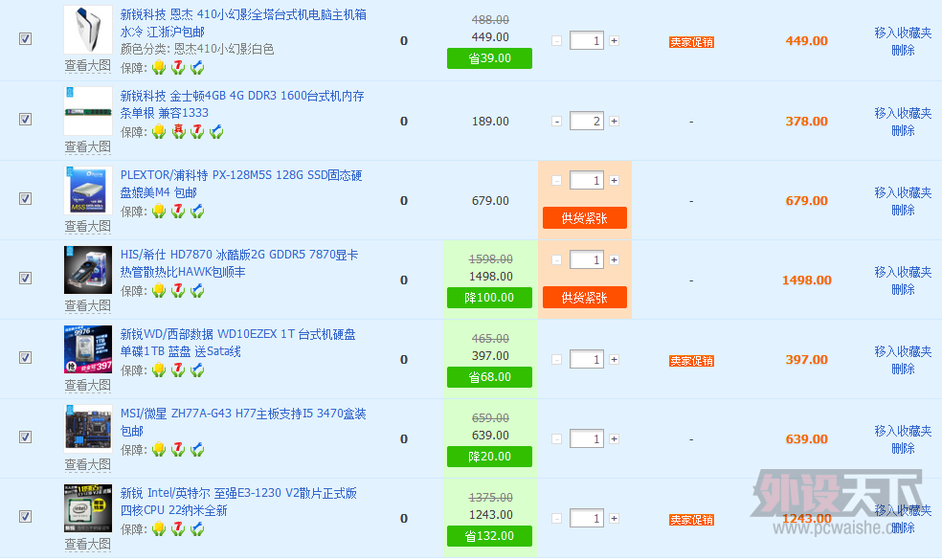This screenshot has width=942, height=560.
Task: Open the 恩杰 410小幻影 case product link
Action: [x=243, y=23]
